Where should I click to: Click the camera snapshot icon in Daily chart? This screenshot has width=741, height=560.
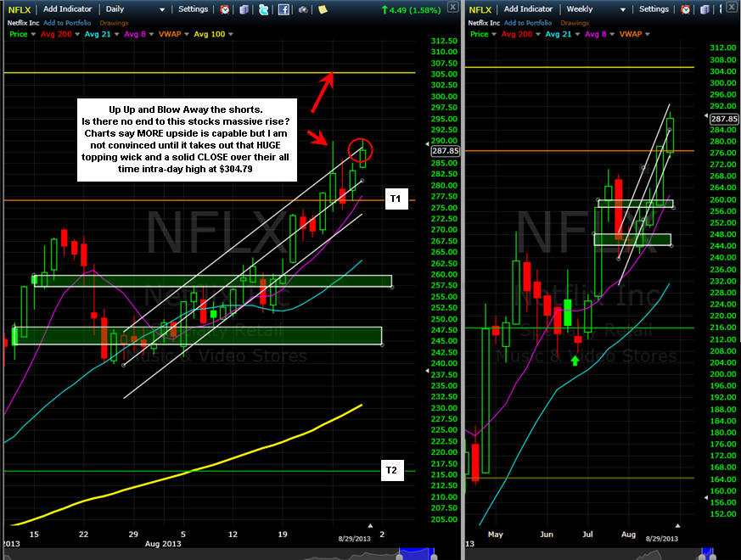click(x=303, y=9)
